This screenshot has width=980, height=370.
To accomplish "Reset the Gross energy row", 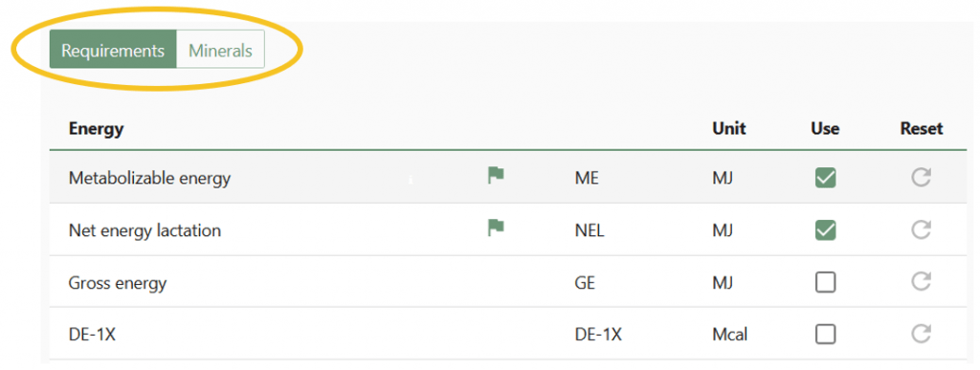I will 921,283.
